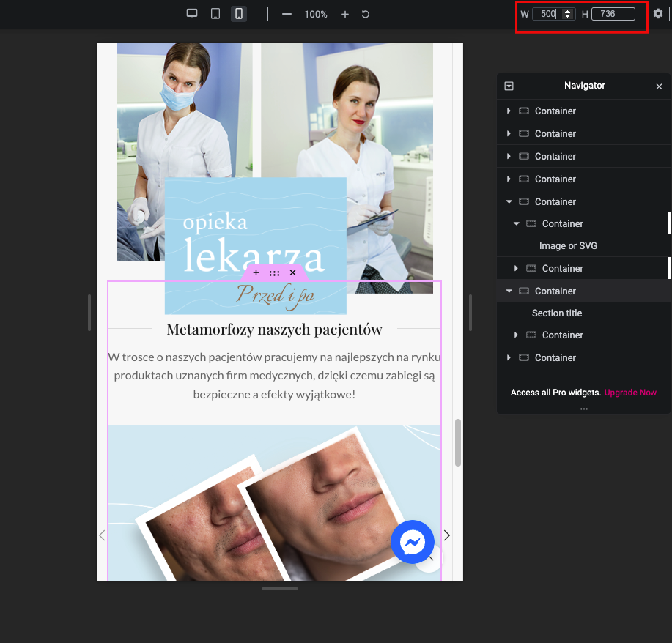Zoom out with the minus button
Image resolution: width=672 pixels, height=643 pixels.
click(x=287, y=14)
